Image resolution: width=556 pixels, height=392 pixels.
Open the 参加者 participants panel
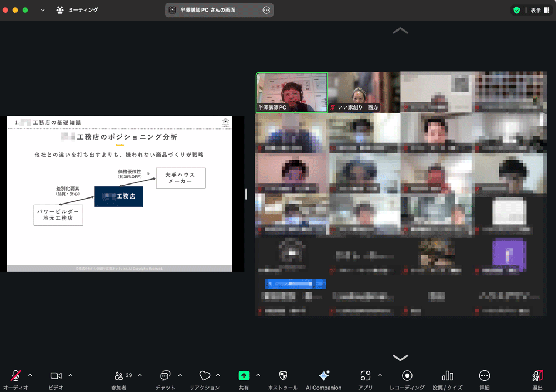[x=119, y=376]
